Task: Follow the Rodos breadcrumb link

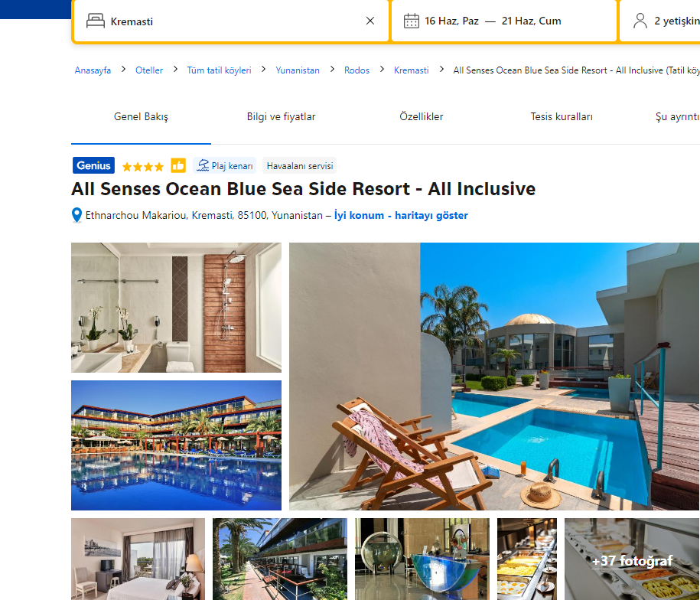Action: (x=357, y=70)
